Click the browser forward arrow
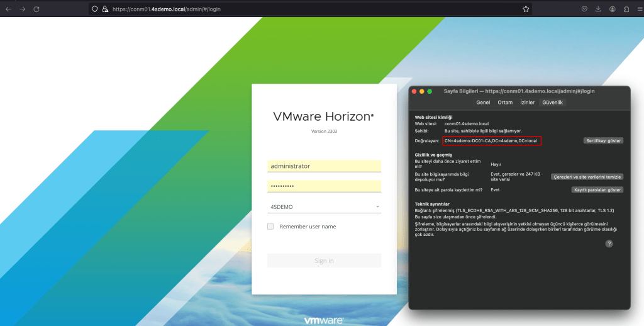Image resolution: width=644 pixels, height=326 pixels. 22,9
